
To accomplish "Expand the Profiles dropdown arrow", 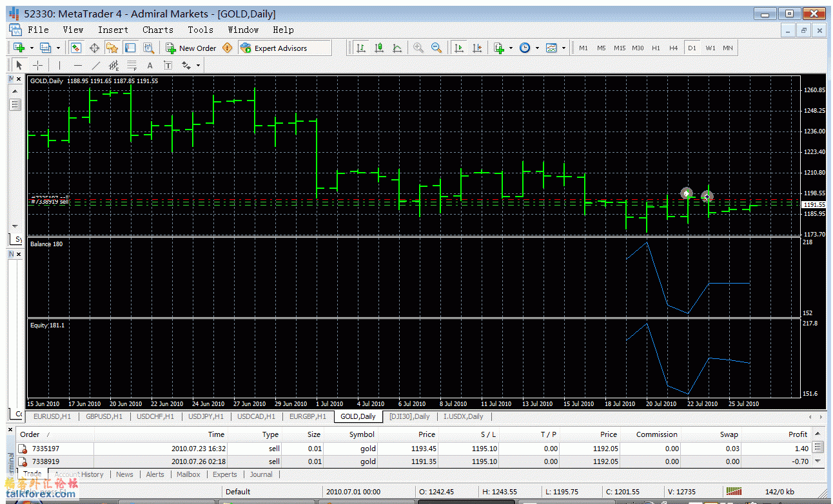I will click(x=58, y=48).
